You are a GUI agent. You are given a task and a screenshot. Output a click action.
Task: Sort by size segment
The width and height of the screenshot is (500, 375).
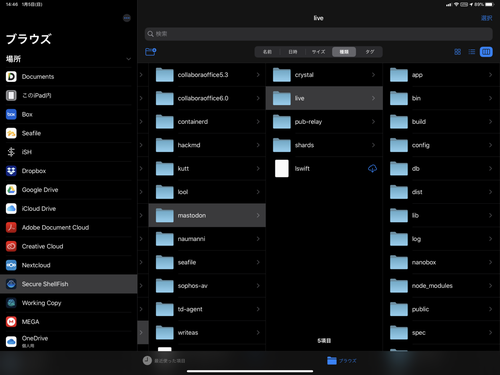(318, 52)
